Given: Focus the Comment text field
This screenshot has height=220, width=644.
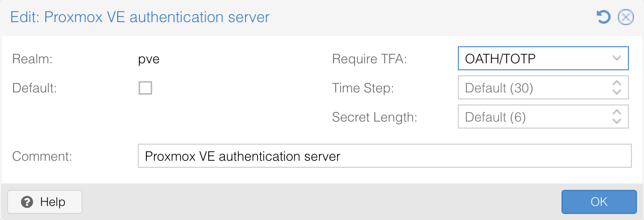Looking at the screenshot, I should point(384,156).
